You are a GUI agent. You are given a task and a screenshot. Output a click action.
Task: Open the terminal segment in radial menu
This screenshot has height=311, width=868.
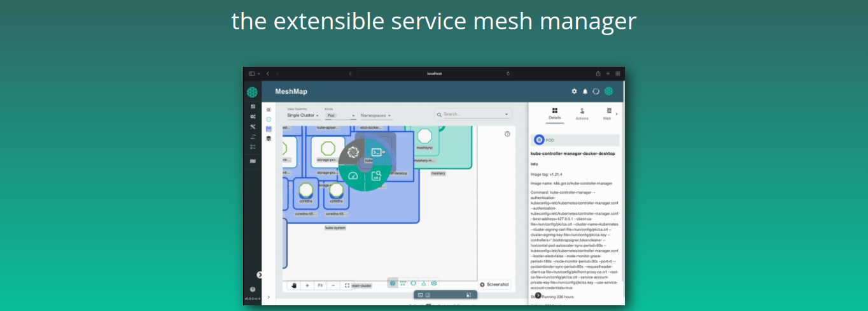(377, 152)
